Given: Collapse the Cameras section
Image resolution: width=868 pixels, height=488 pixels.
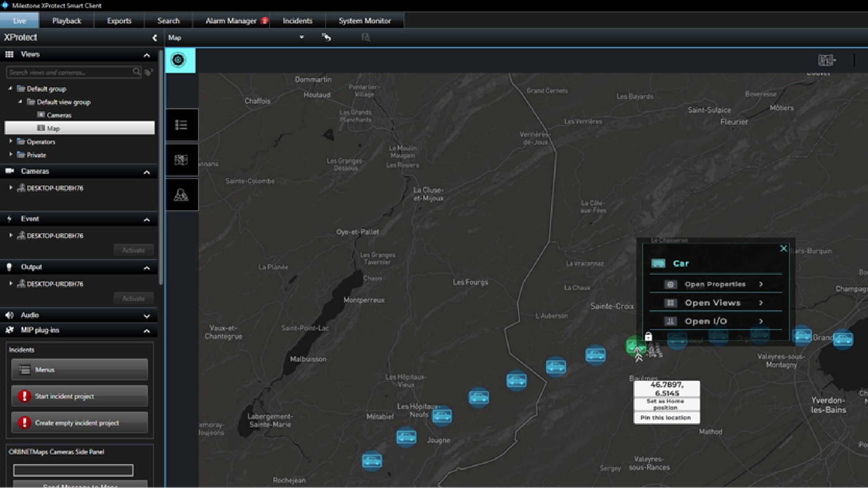Looking at the screenshot, I should click(146, 172).
